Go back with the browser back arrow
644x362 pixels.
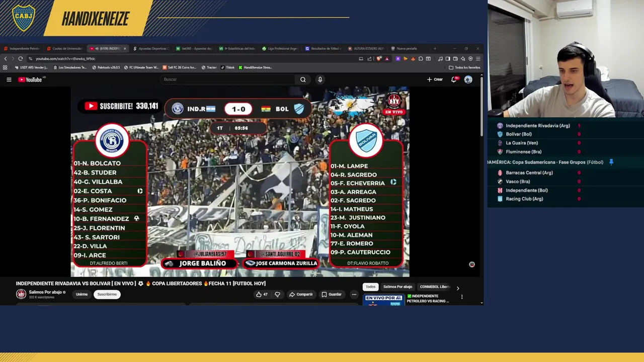pos(6,59)
